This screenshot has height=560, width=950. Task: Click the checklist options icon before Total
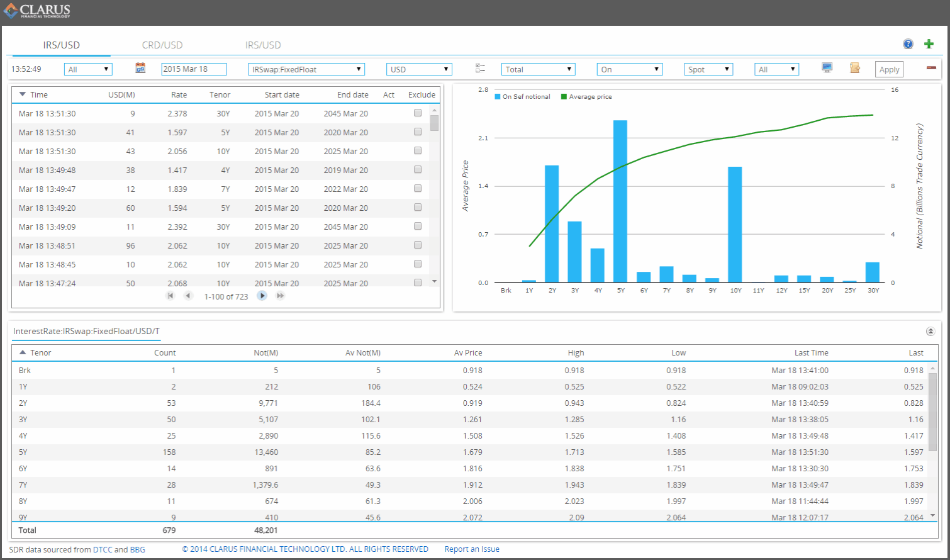pyautogui.click(x=481, y=69)
